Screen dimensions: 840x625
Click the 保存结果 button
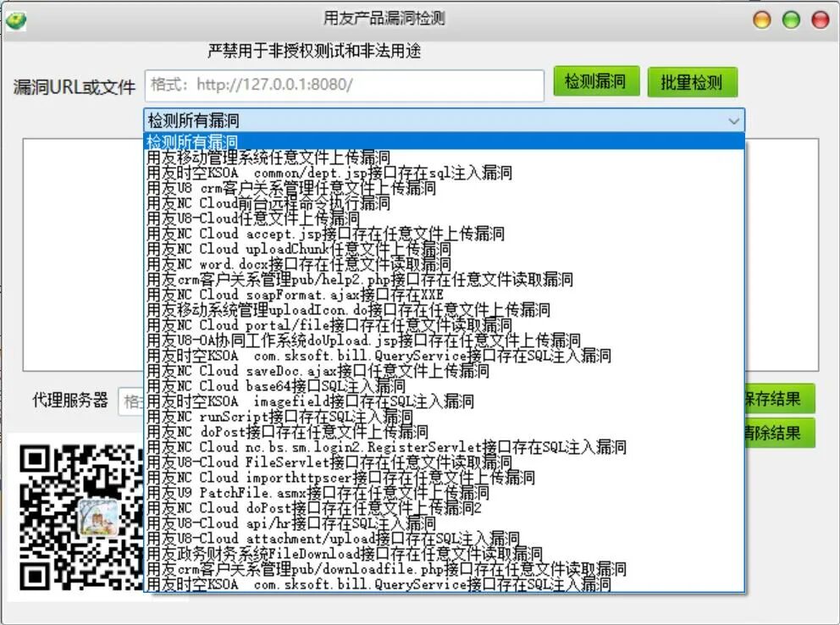[x=780, y=398]
